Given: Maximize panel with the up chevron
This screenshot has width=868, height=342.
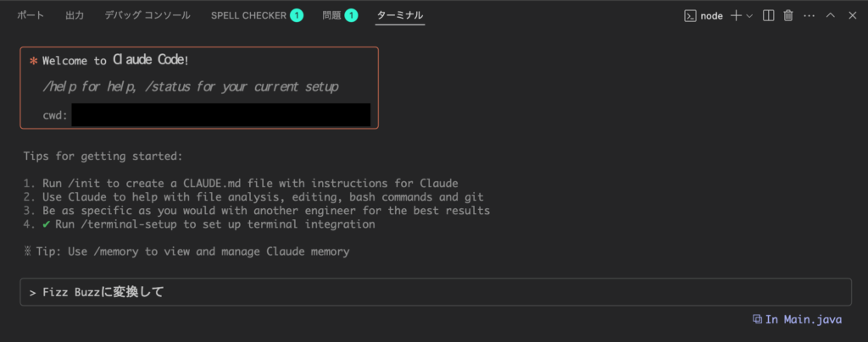Looking at the screenshot, I should coord(831,16).
